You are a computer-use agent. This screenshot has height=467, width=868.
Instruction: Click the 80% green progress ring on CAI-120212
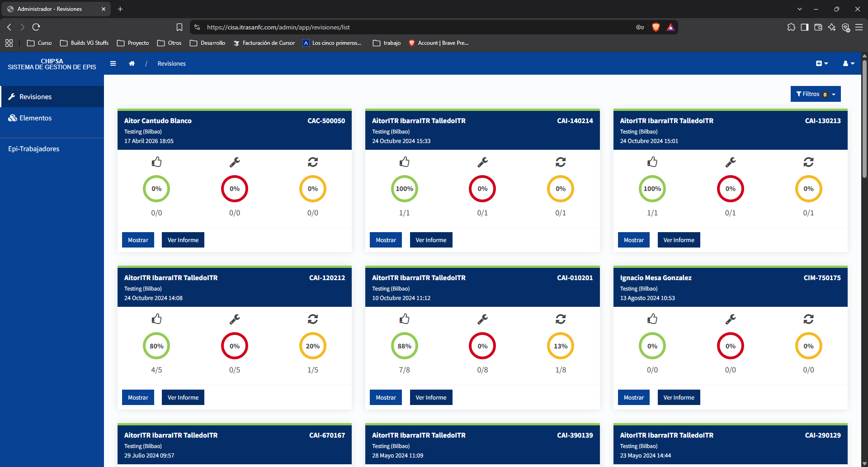[x=156, y=346]
